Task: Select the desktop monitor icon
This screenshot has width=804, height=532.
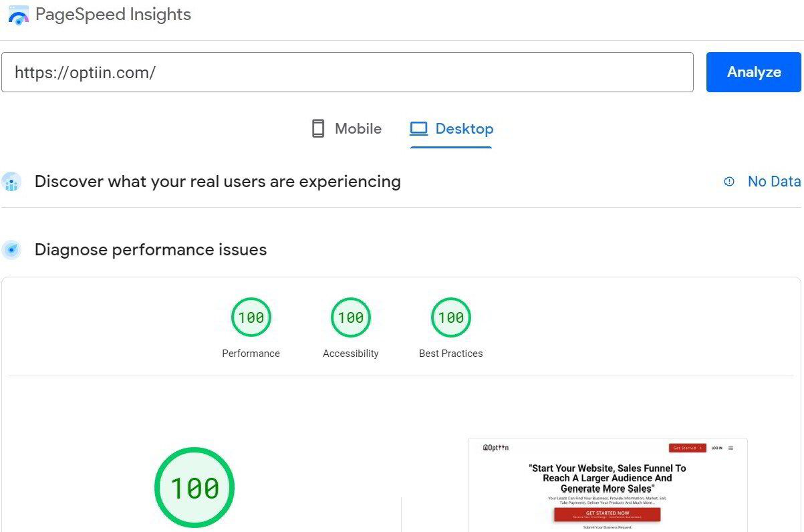Action: pyautogui.click(x=420, y=127)
